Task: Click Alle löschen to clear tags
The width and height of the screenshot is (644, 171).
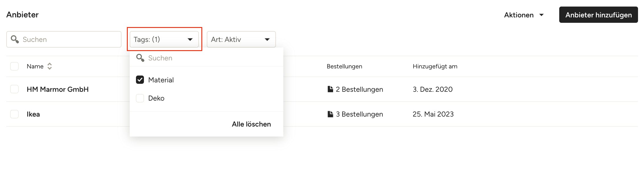Action: [251, 124]
